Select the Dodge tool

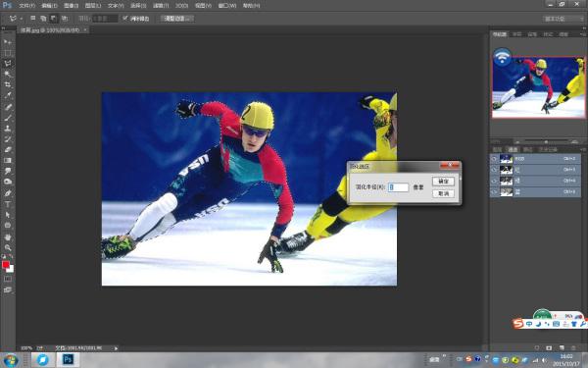click(8, 182)
